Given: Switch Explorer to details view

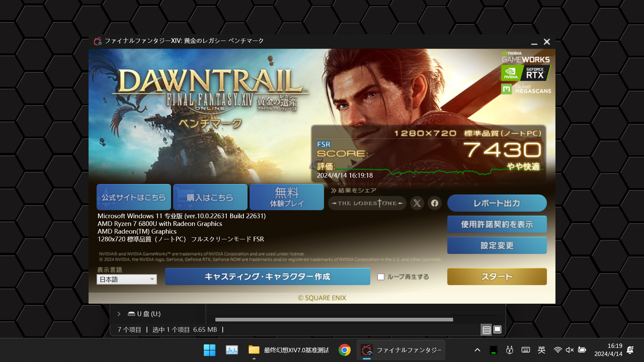Looking at the screenshot, I should pos(486,329).
